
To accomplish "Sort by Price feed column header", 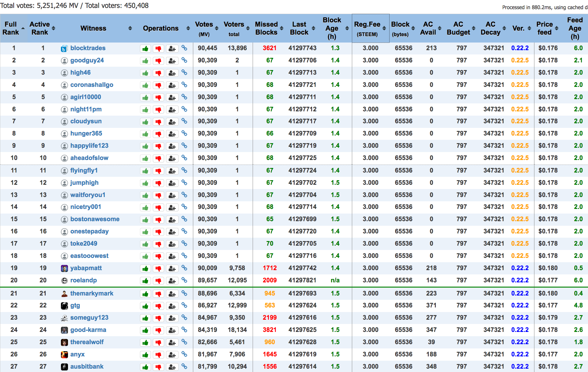I will (x=545, y=28).
